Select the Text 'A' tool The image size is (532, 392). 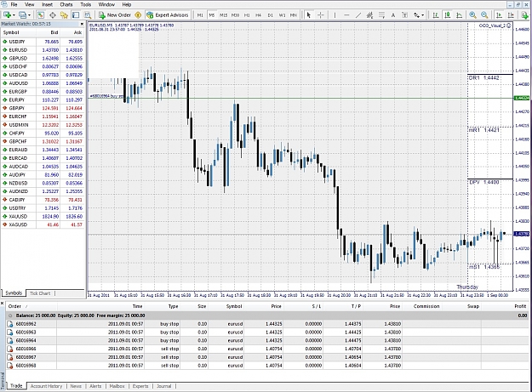point(393,15)
